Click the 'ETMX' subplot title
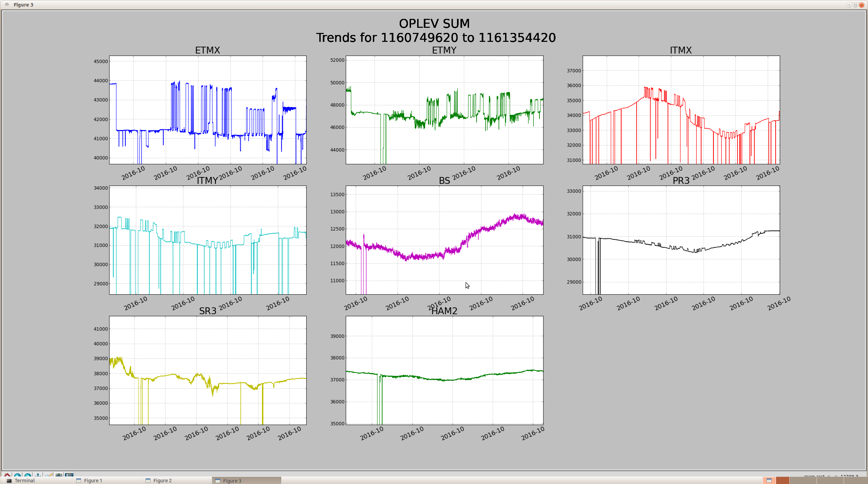The width and height of the screenshot is (868, 484). point(207,50)
